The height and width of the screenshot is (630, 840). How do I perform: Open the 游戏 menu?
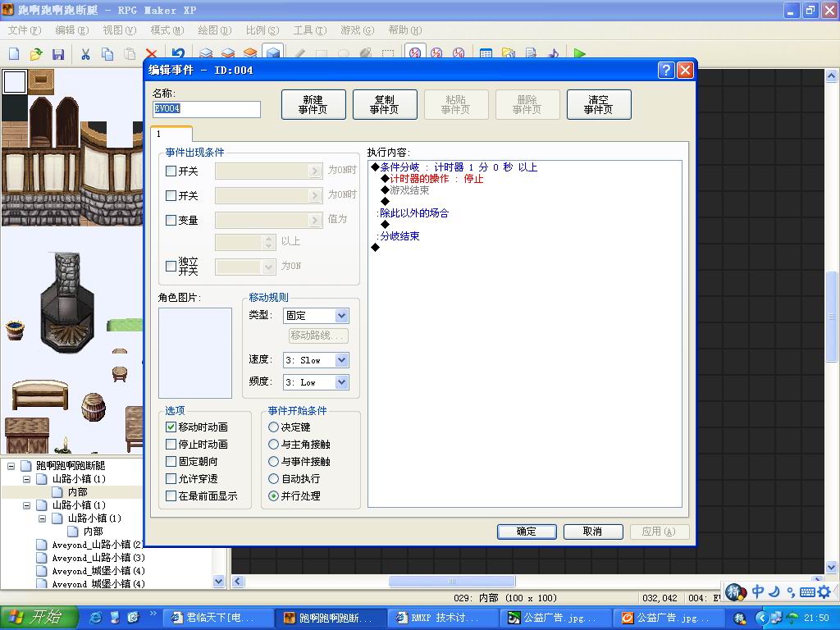click(358, 30)
